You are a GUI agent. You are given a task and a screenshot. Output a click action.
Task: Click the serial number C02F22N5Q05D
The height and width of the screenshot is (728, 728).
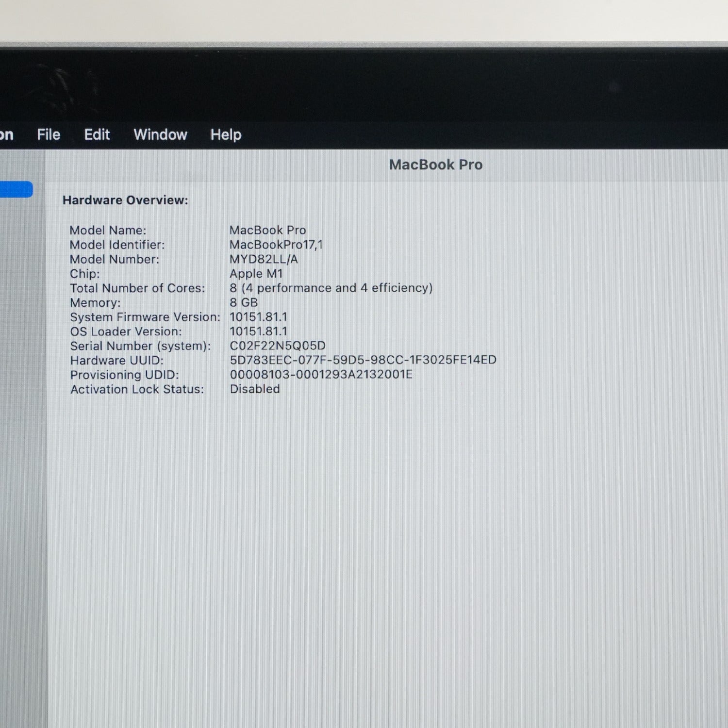point(278,346)
